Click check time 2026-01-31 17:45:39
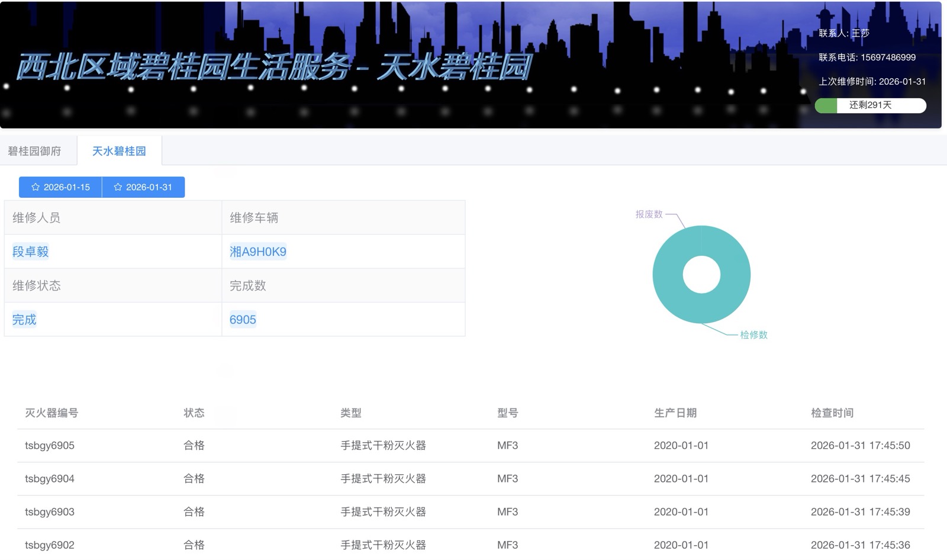Image resolution: width=947 pixels, height=560 pixels. tap(861, 512)
